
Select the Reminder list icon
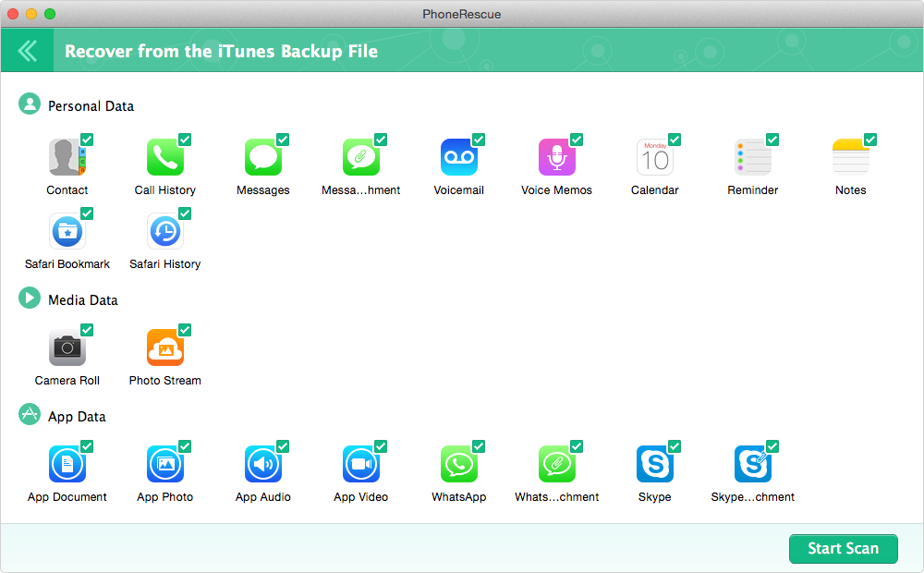click(752, 157)
